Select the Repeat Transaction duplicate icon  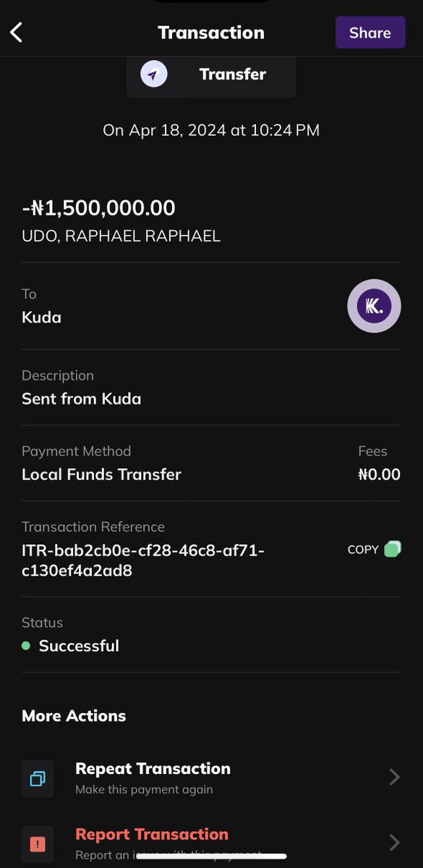click(37, 779)
